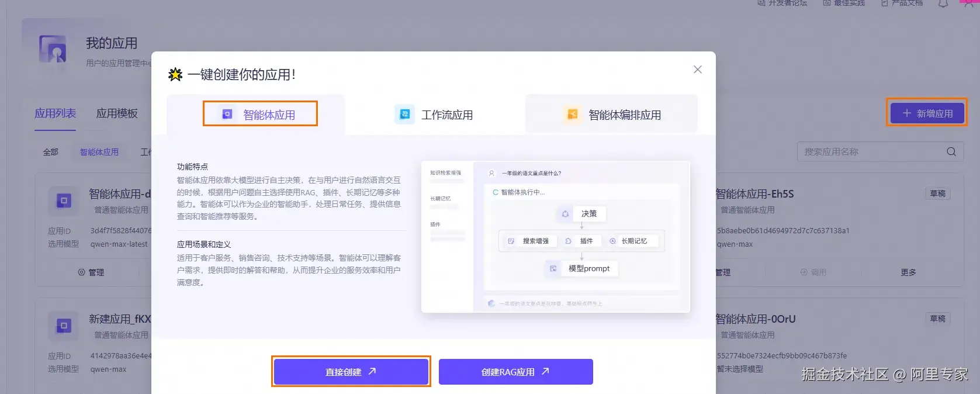Image resolution: width=980 pixels, height=394 pixels.
Task: Open the 智能体应用-Eh5S card title
Action: (x=754, y=194)
